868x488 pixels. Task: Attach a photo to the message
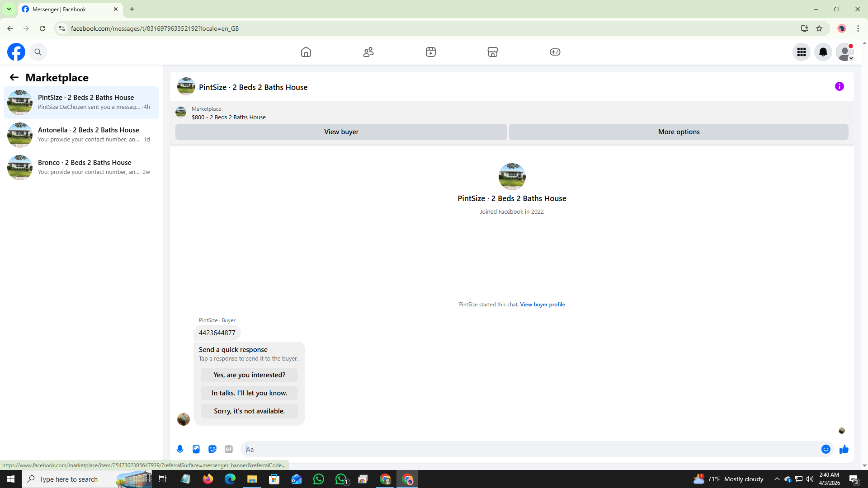coord(196,449)
